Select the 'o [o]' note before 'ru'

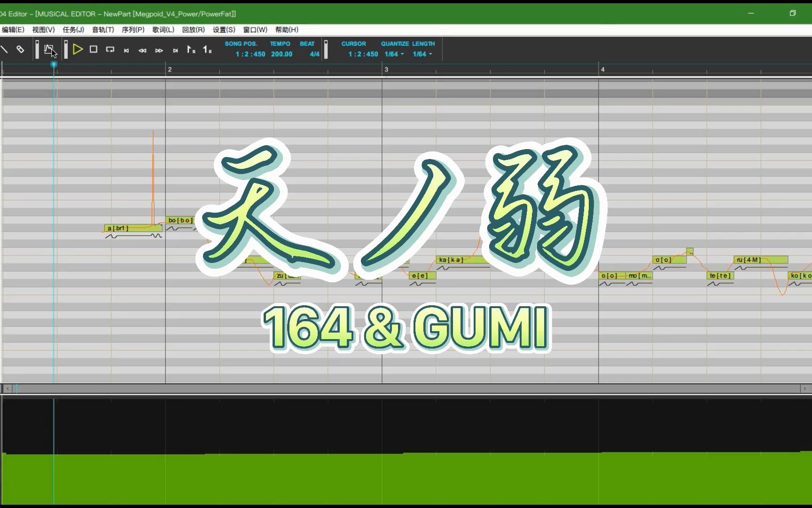coord(669,260)
